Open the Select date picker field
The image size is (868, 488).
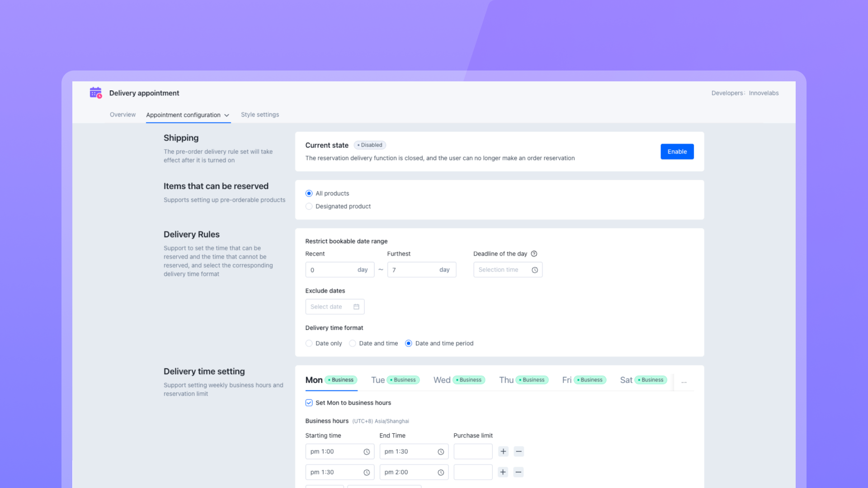(335, 307)
